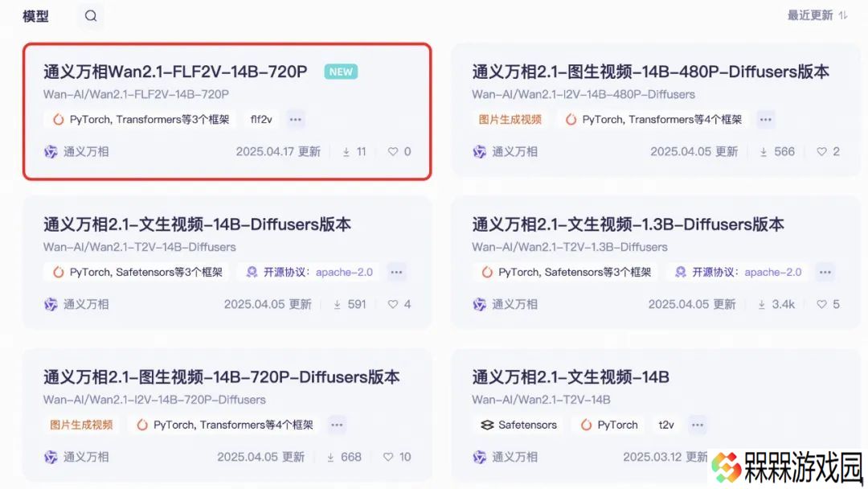Click PyTorch, Transformers等3个框架 tag on FLF2V card
Viewport: 868px width, 489px height.
pos(141,119)
